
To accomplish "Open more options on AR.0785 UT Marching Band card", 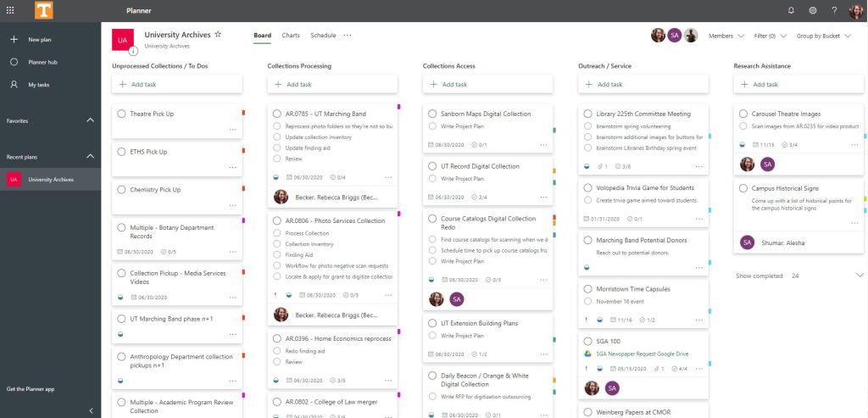I will (x=388, y=178).
